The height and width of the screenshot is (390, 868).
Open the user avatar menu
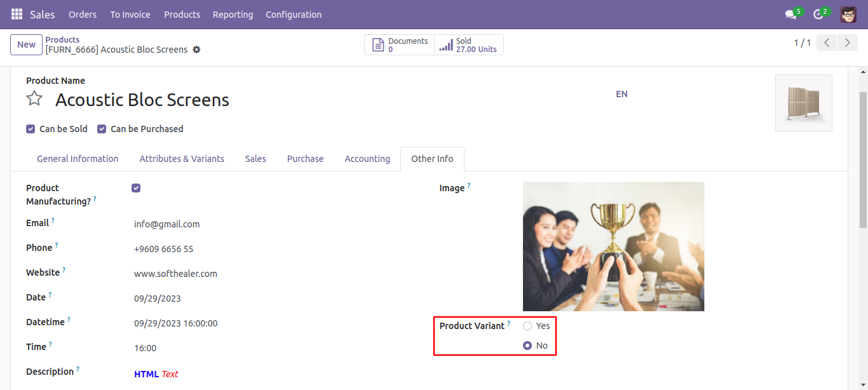[848, 14]
